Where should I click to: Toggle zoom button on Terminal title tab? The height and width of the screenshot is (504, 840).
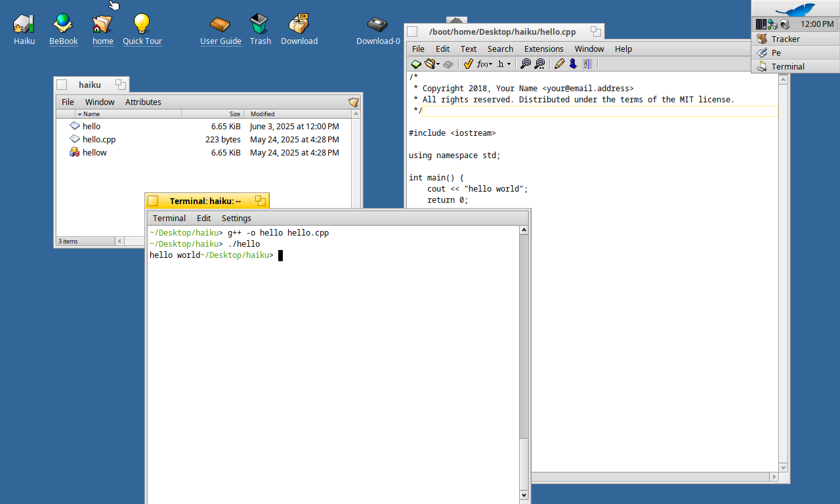pyautogui.click(x=260, y=201)
